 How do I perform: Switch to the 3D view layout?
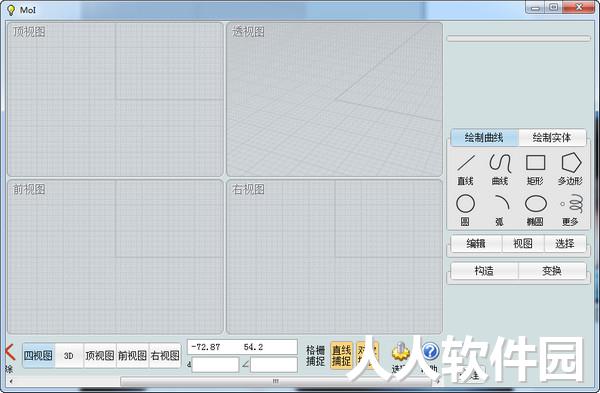coord(69,356)
